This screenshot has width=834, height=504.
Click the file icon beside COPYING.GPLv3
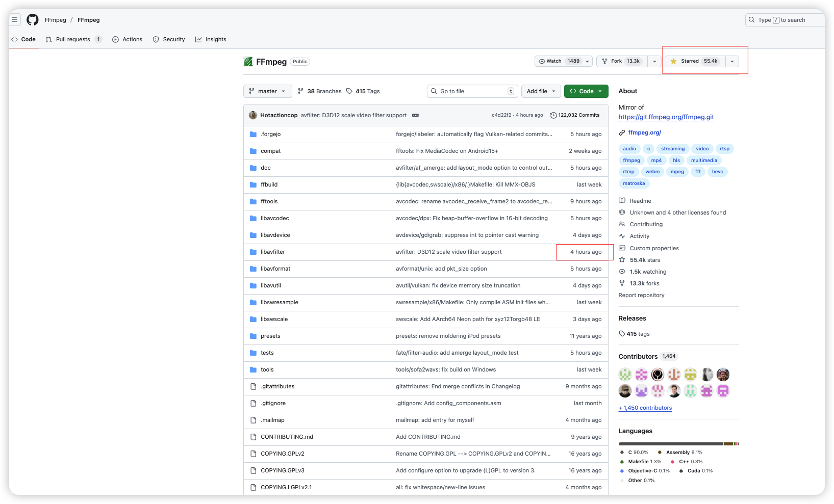pos(253,470)
